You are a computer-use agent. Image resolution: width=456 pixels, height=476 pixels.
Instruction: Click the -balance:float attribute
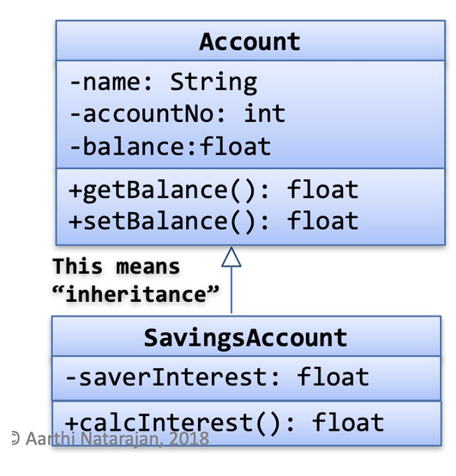tap(170, 146)
